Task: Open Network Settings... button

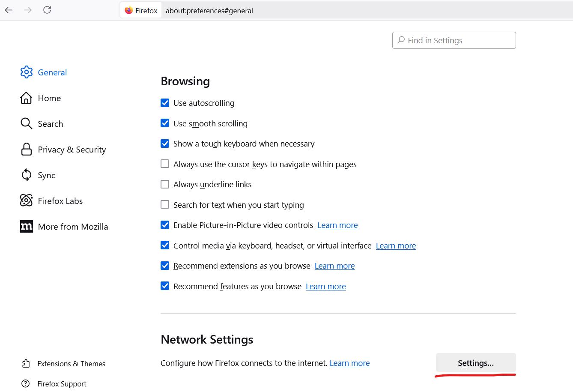Action: (476, 363)
